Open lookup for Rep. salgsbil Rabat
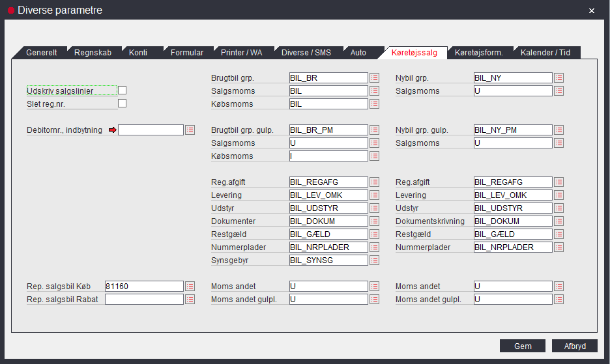Screen dimensions: 610x364 pyautogui.click(x=190, y=300)
